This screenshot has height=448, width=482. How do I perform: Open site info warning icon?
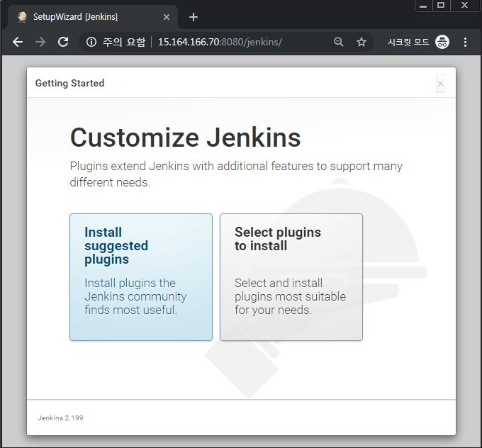click(91, 42)
